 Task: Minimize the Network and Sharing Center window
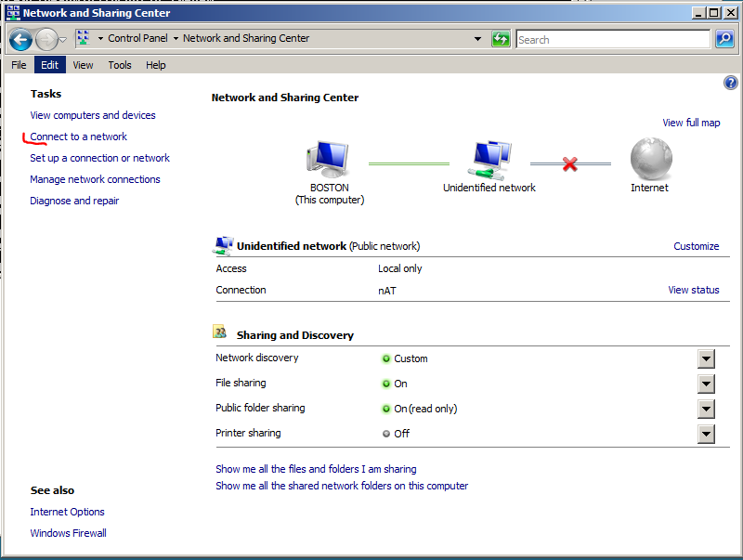click(x=698, y=13)
